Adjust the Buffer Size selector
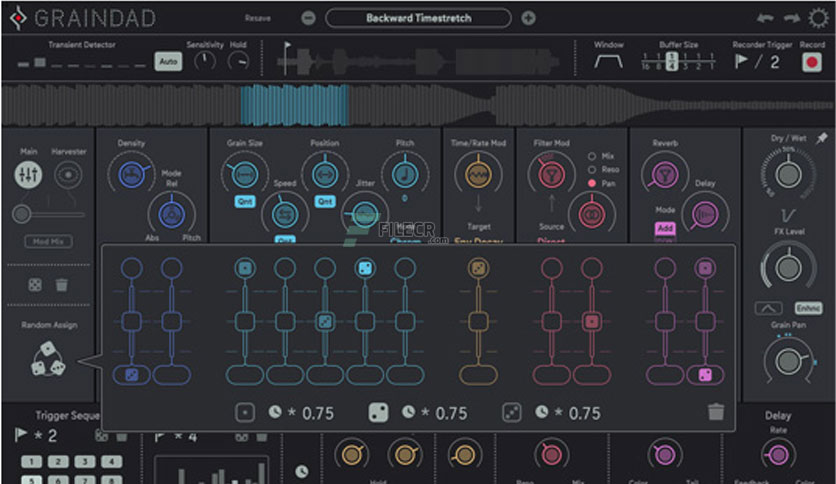Image resolution: width=836 pixels, height=484 pixels. [678, 61]
